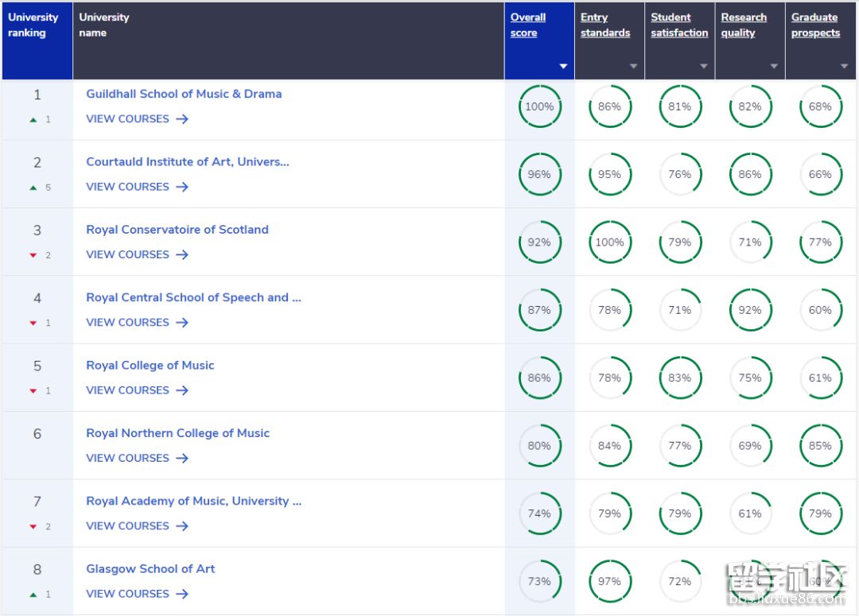This screenshot has width=859, height=616.
Task: Click Royal Conservatoire's 100% entry standards ring
Action: tap(610, 242)
